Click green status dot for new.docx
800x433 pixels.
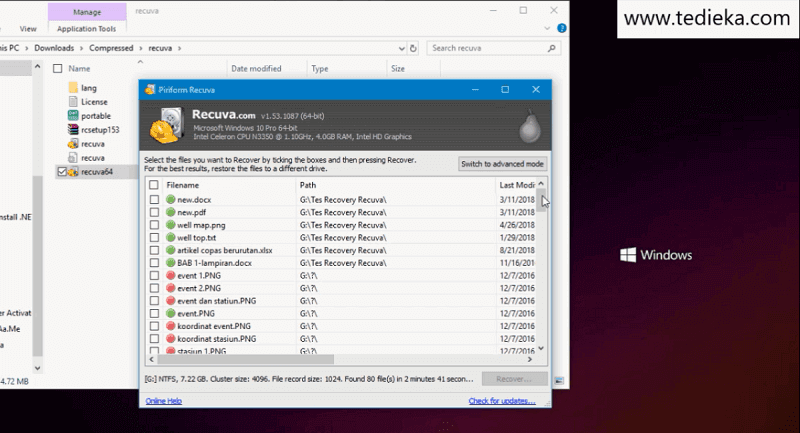click(x=171, y=199)
